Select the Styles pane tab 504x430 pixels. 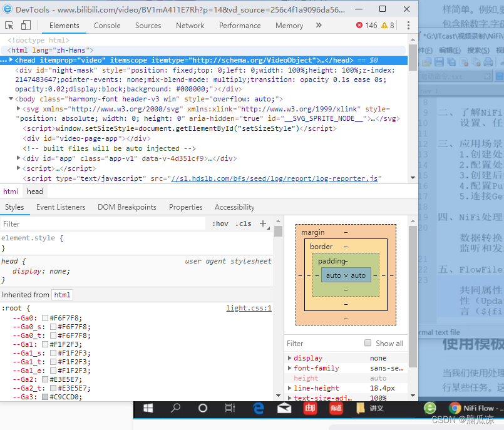[x=14, y=207]
